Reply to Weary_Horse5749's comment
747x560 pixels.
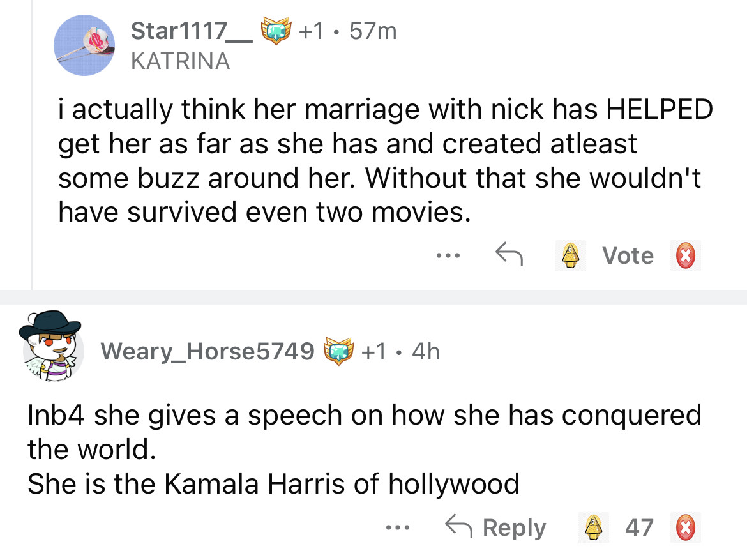coord(496,527)
